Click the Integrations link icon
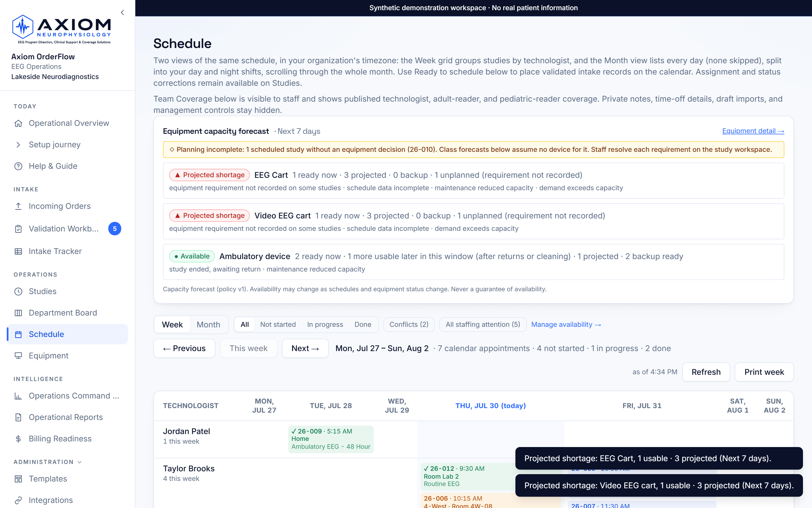 click(18, 500)
